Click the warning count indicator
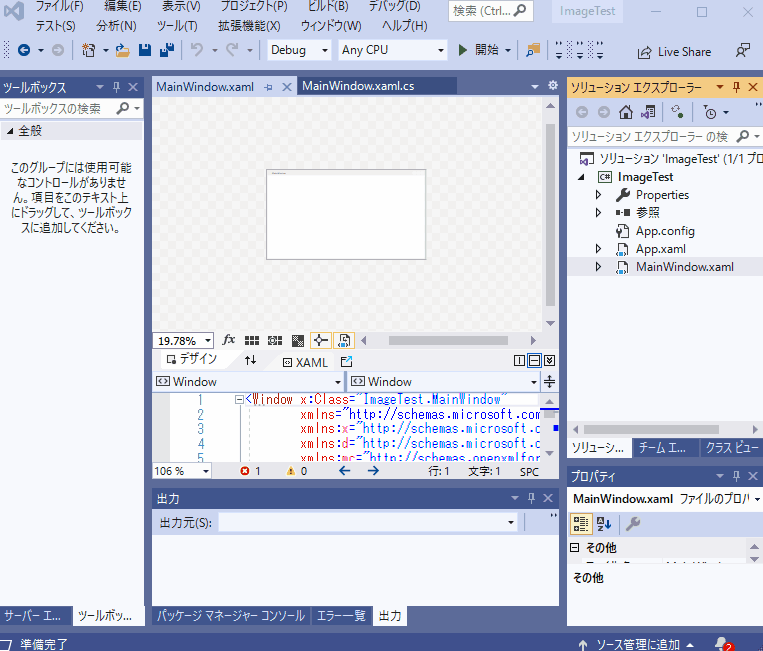The image size is (763, 651). click(297, 471)
